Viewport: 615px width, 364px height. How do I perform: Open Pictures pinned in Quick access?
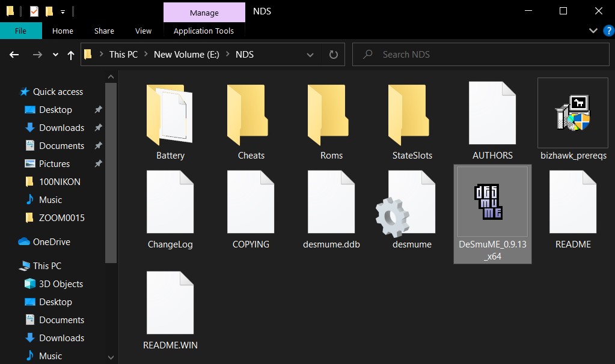point(47,163)
